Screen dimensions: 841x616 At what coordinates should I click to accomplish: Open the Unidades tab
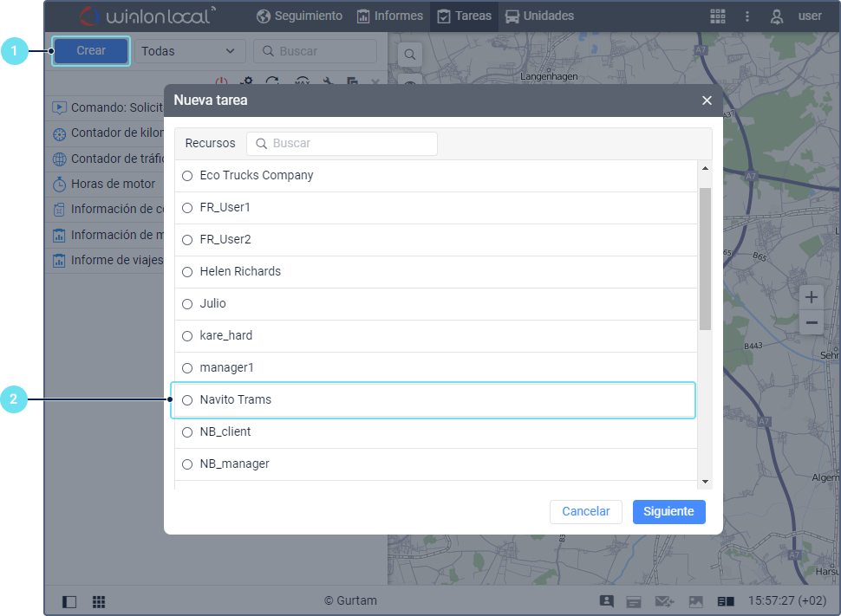point(539,16)
